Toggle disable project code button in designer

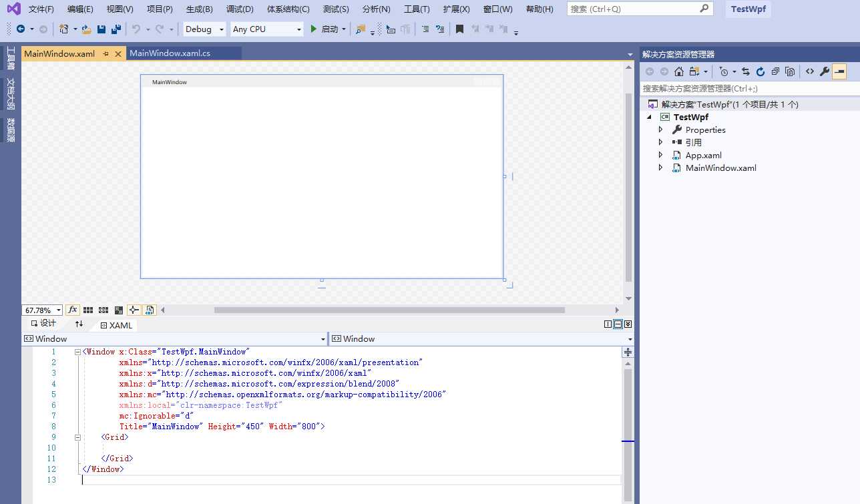coord(150,310)
